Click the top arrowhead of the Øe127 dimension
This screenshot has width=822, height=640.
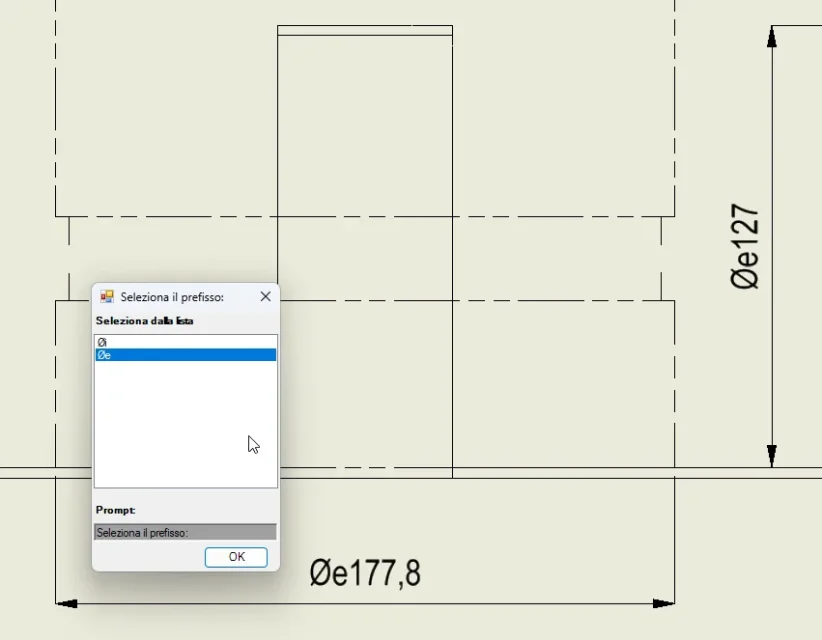click(x=772, y=37)
